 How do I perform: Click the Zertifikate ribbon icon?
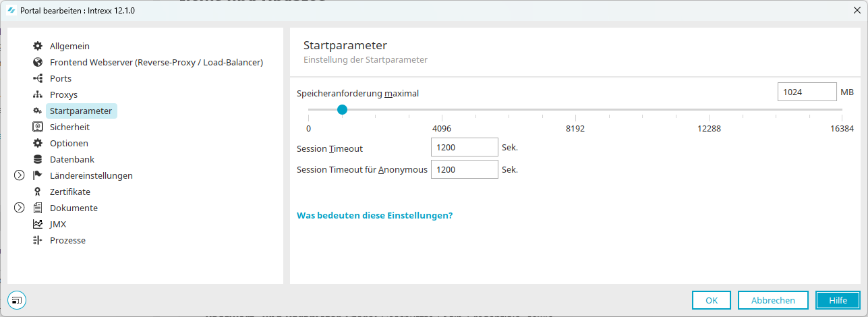[x=38, y=192]
